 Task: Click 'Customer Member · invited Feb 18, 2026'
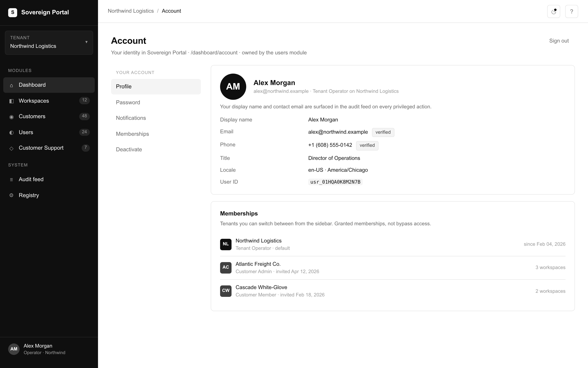280,295
